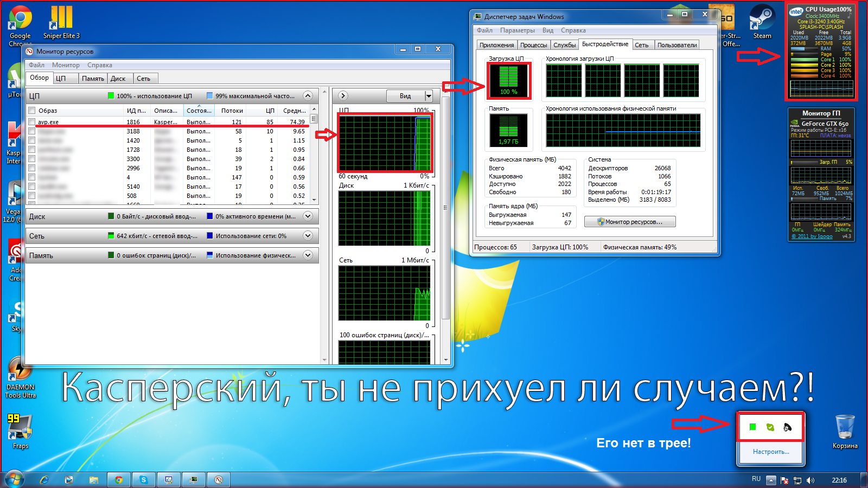Tick the select-all checkbox beside Образ
Viewport: 868px width, 488px height.
point(32,111)
